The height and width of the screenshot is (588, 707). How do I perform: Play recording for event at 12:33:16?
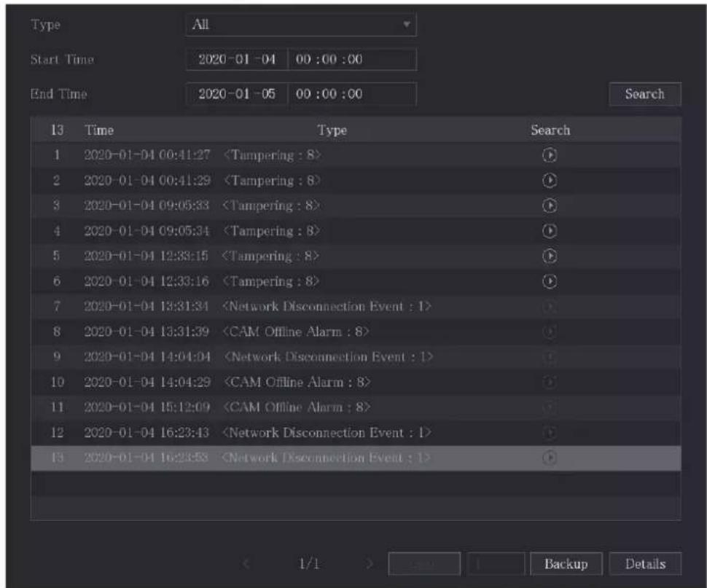[549, 281]
